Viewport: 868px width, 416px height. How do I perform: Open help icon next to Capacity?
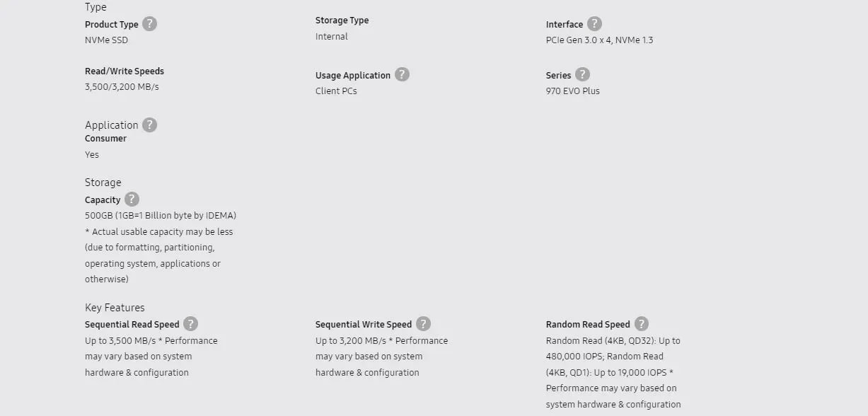tap(132, 200)
